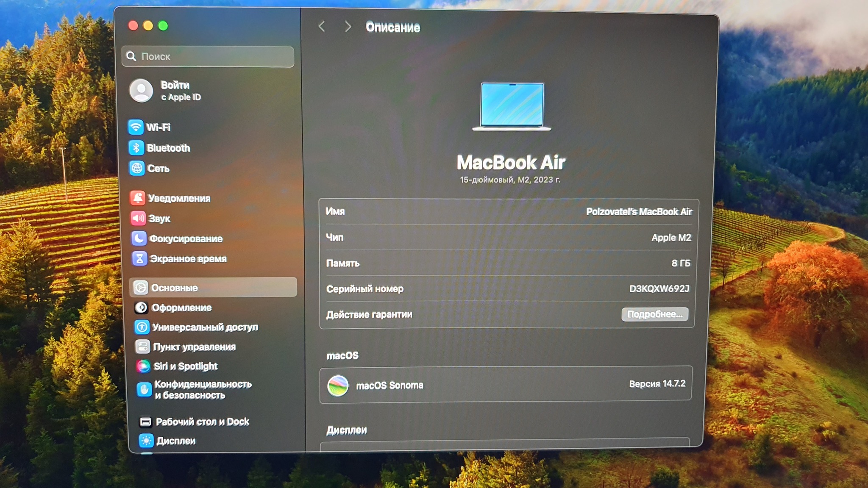Navigate back with left chevron

[x=322, y=27]
